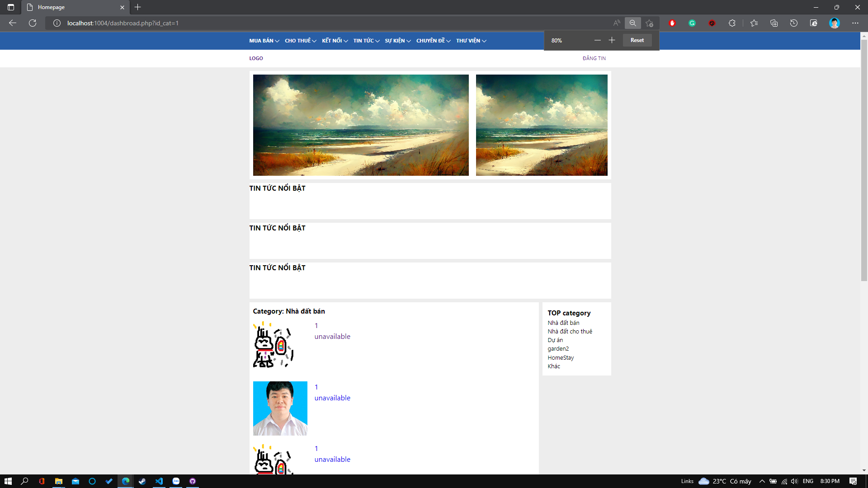Reload the page
The image size is (868, 488).
pos(32,23)
